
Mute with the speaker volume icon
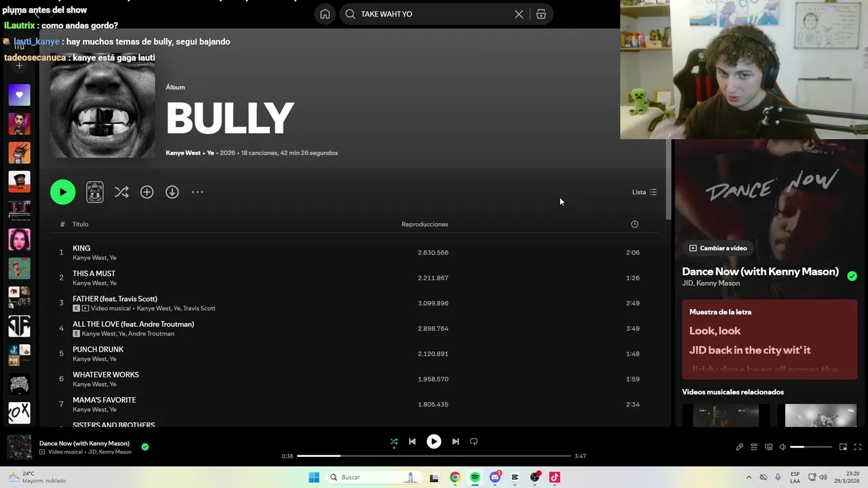click(783, 447)
